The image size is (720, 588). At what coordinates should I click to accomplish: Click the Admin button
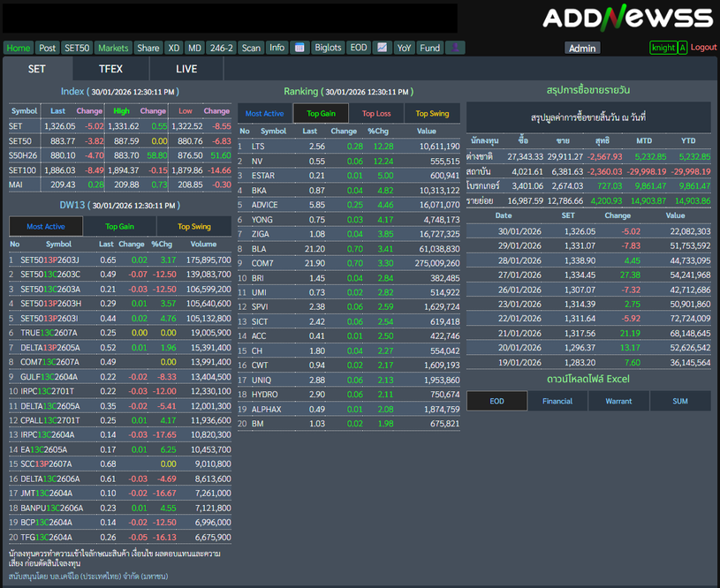pyautogui.click(x=582, y=49)
